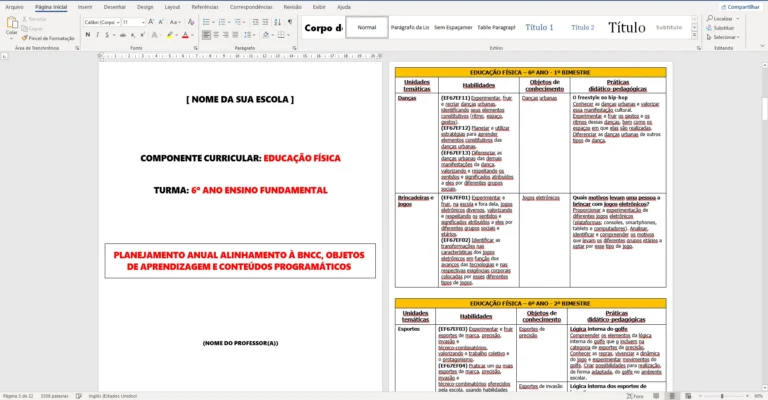
Task: Toggle superscript formatting
Action: 143,35
